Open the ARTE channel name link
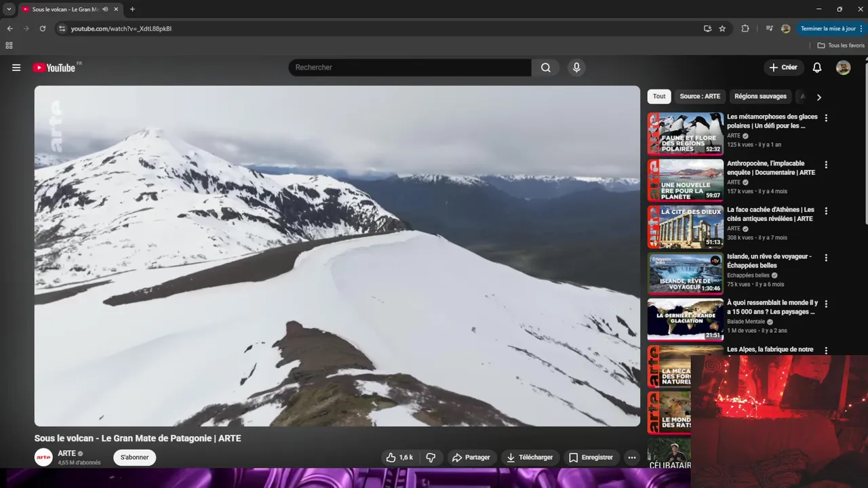The image size is (868, 488). click(66, 453)
